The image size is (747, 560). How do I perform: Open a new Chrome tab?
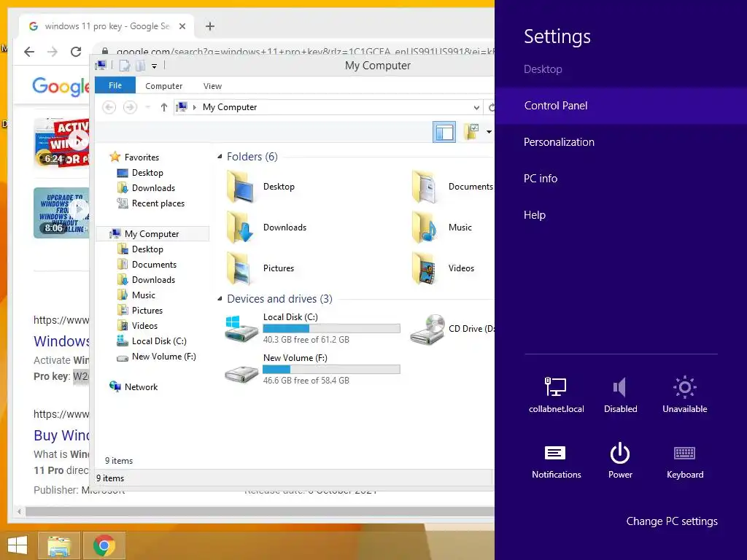click(x=209, y=26)
